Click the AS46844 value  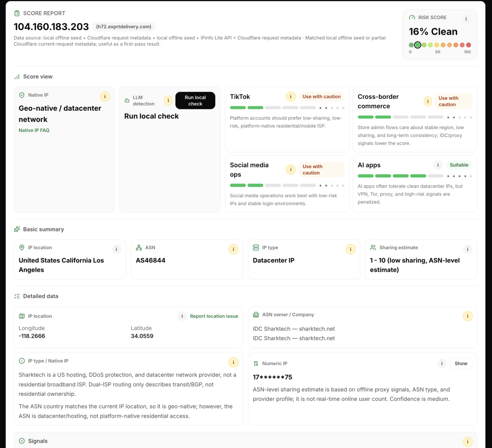150,260
